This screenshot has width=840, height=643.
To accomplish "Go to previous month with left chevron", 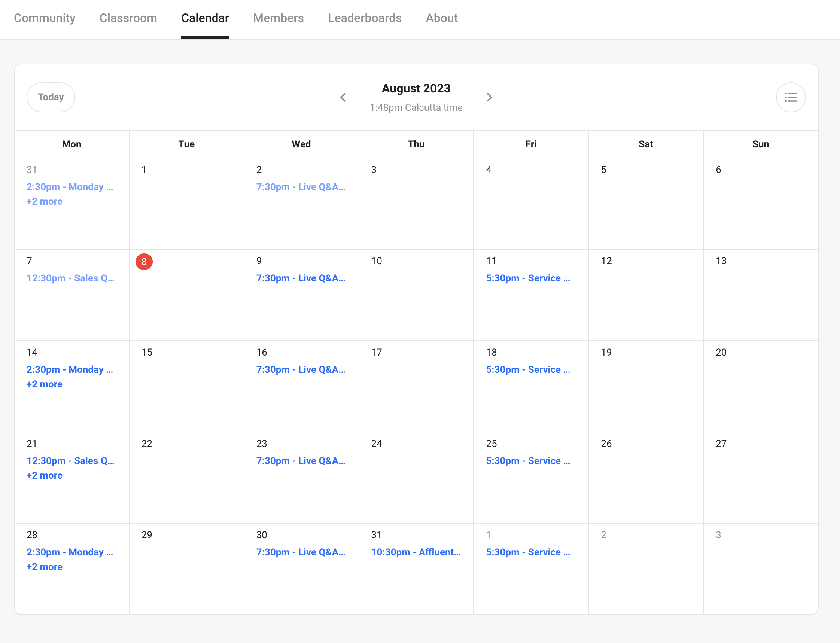I will click(343, 97).
